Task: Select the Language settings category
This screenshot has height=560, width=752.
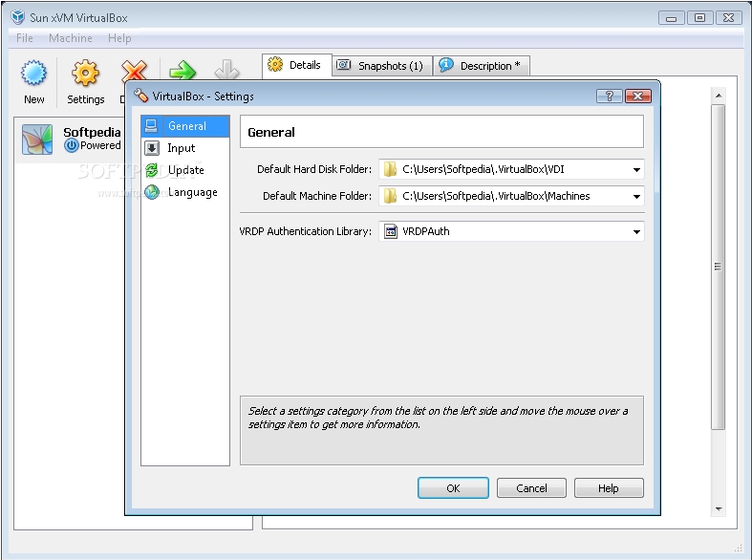Action: (185, 192)
